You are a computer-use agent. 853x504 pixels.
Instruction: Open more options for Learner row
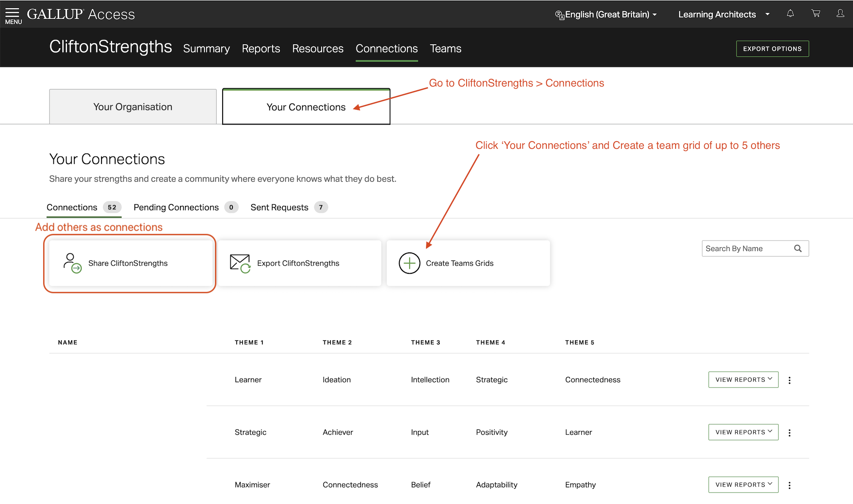(x=789, y=380)
